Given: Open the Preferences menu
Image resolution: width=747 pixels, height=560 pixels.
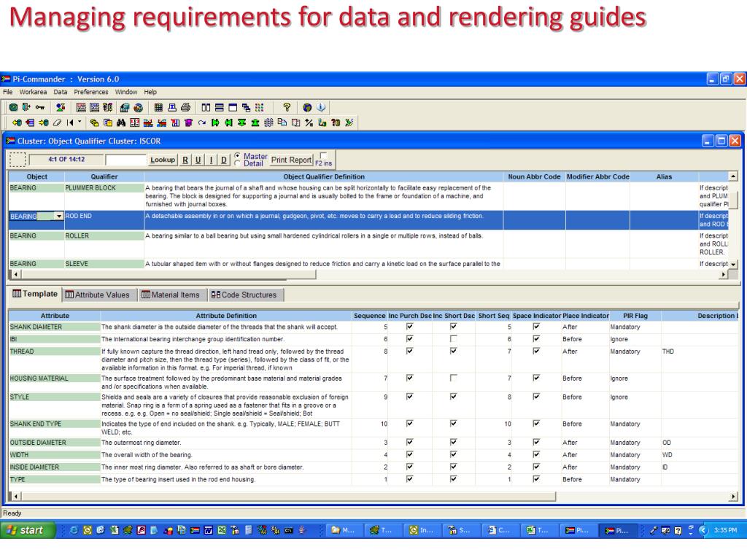Looking at the screenshot, I should tap(91, 92).
